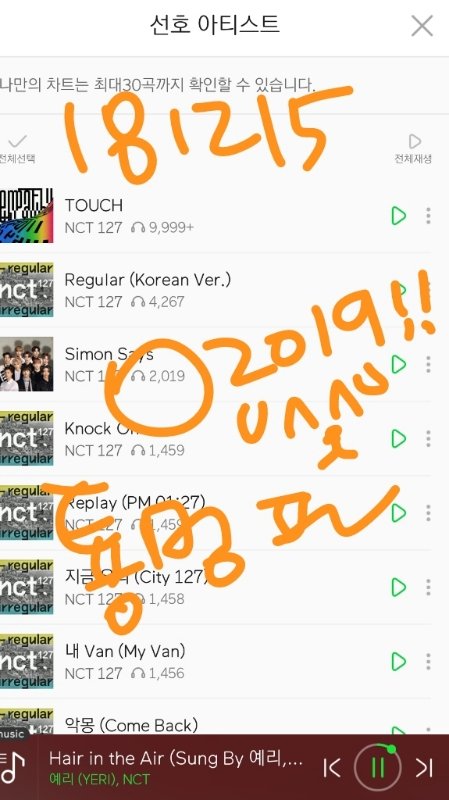Open the playlist music-note icon
449x800 pixels.
click(12, 768)
